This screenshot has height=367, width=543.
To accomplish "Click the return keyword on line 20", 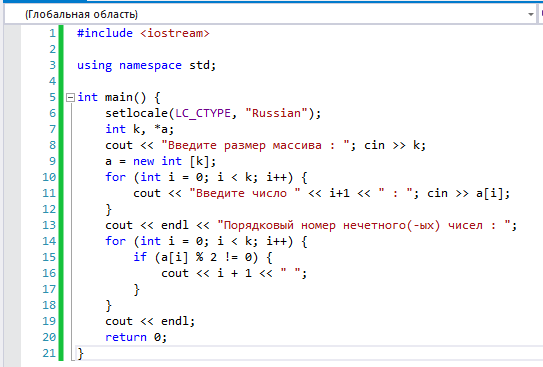I will pos(126,337).
